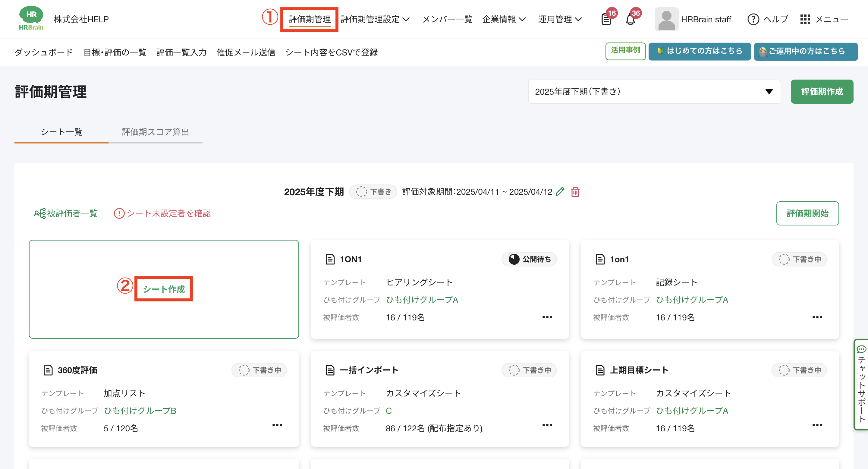Open three-dot menu on 360度評価 card
This screenshot has height=469, width=868.
click(277, 425)
